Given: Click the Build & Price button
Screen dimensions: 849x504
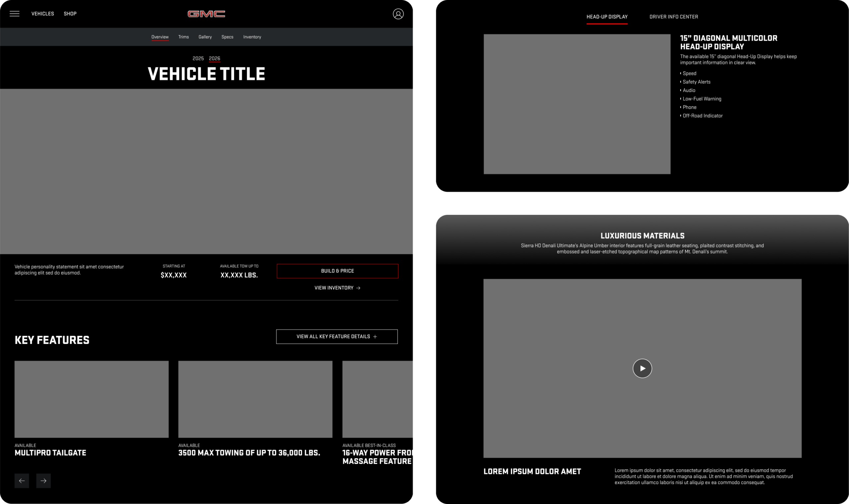Looking at the screenshot, I should point(337,271).
